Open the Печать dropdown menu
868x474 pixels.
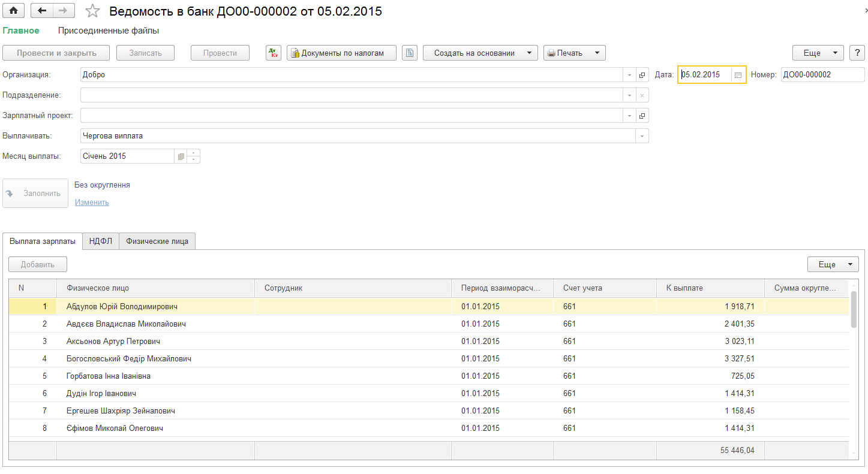[x=574, y=53]
